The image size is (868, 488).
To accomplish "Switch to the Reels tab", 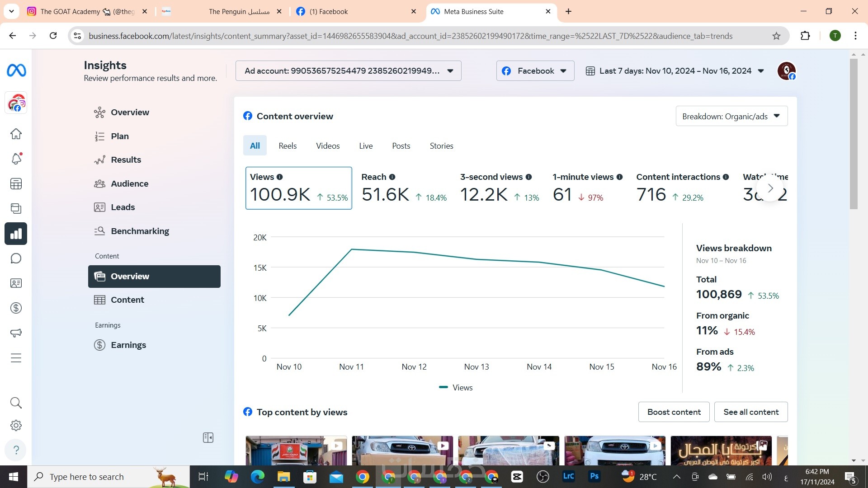I will click(288, 146).
